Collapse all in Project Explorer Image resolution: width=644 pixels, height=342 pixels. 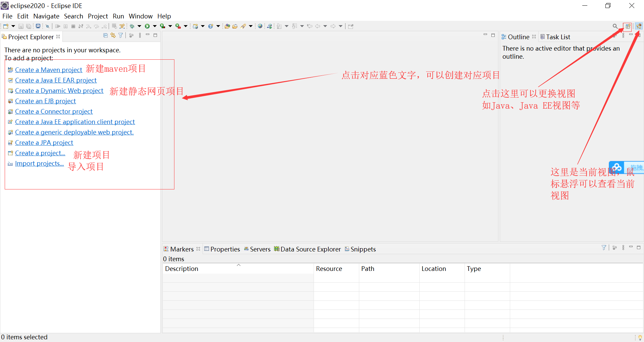pos(106,35)
